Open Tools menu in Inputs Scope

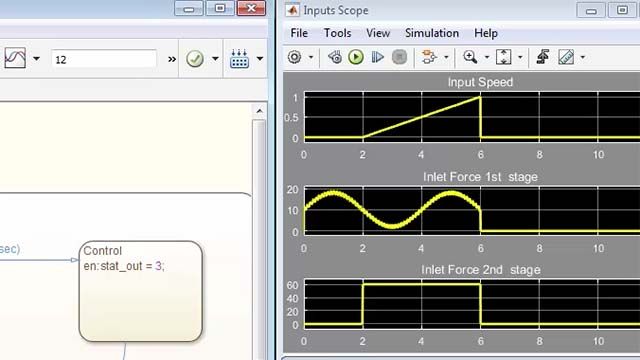pyautogui.click(x=337, y=33)
